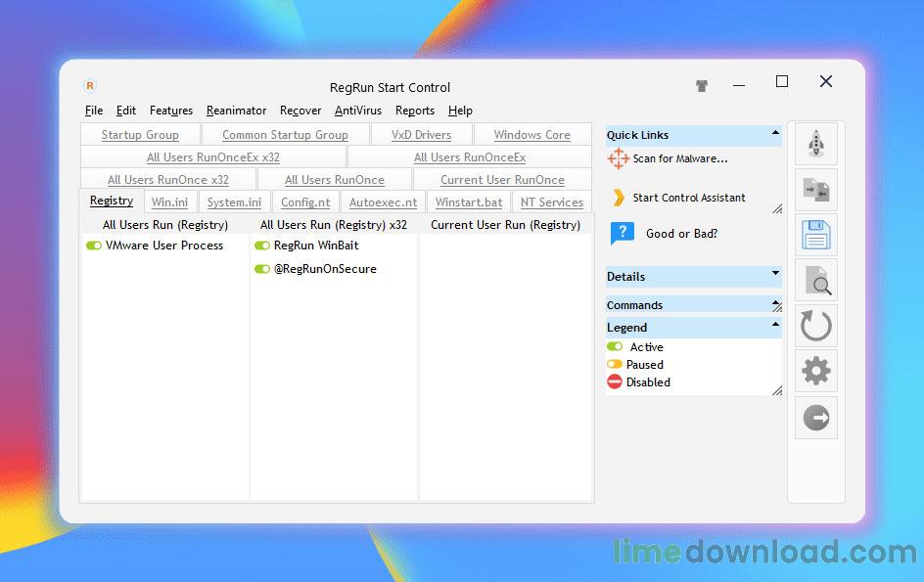Open the AntiVirus menu
Screen dimensions: 924x582
click(357, 111)
